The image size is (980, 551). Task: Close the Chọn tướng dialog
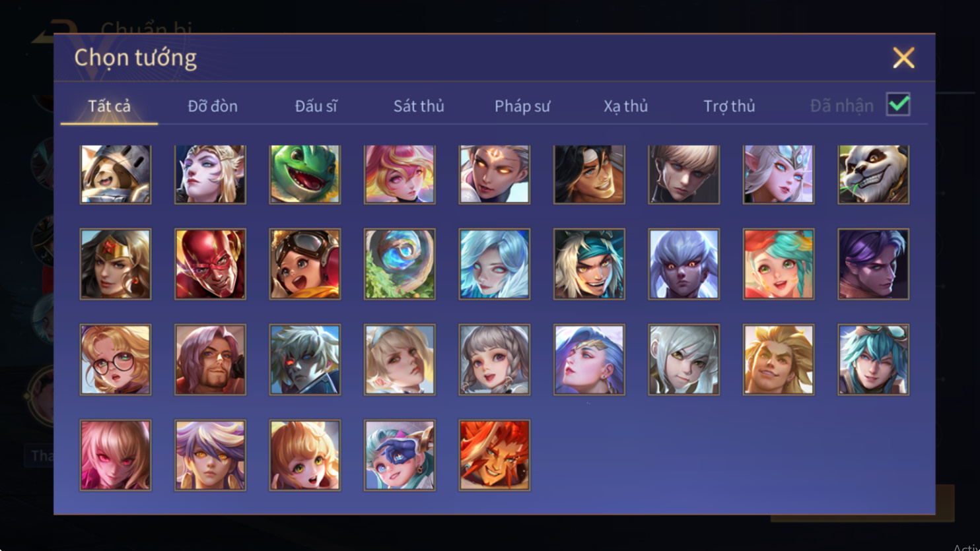click(x=903, y=58)
